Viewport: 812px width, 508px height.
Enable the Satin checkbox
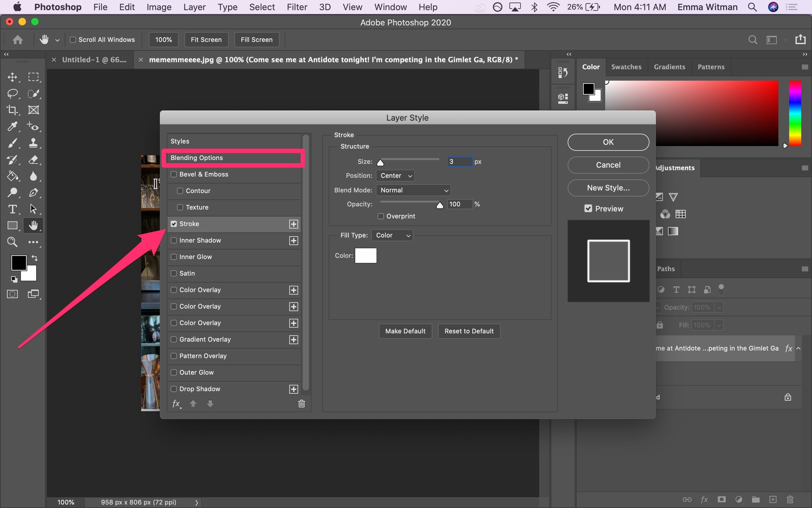click(x=174, y=273)
